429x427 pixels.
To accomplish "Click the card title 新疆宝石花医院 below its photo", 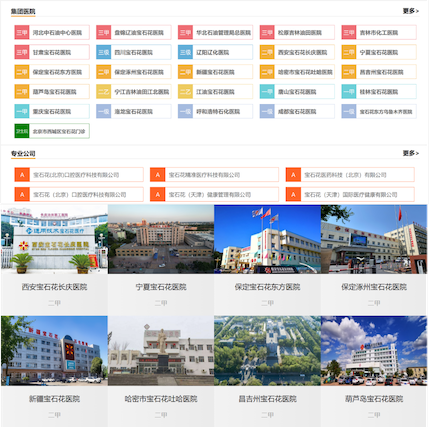I will 54,399.
